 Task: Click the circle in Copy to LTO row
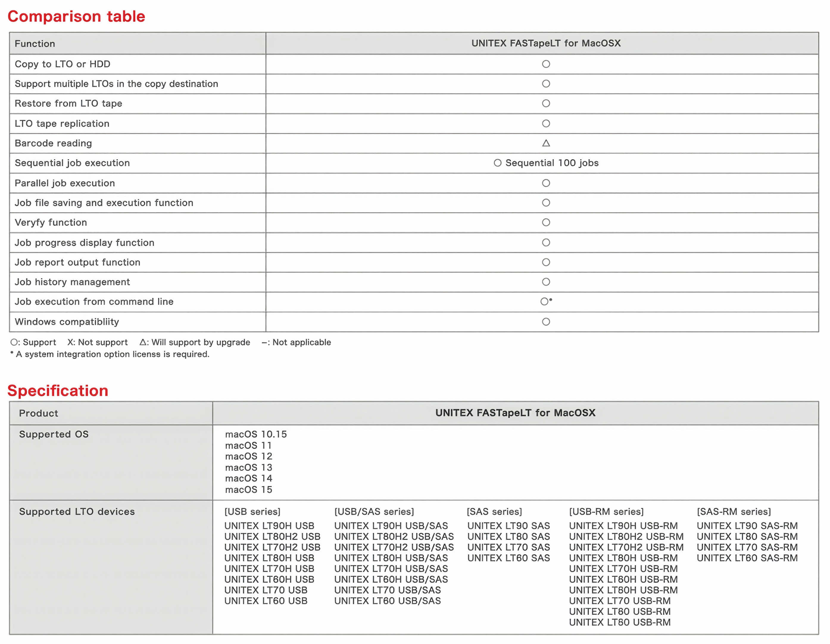click(546, 64)
